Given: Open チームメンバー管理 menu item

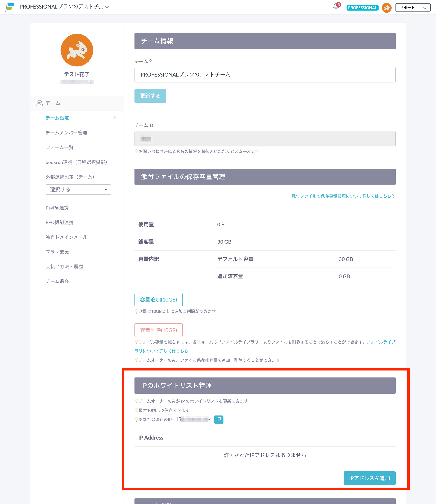Looking at the screenshot, I should [66, 133].
